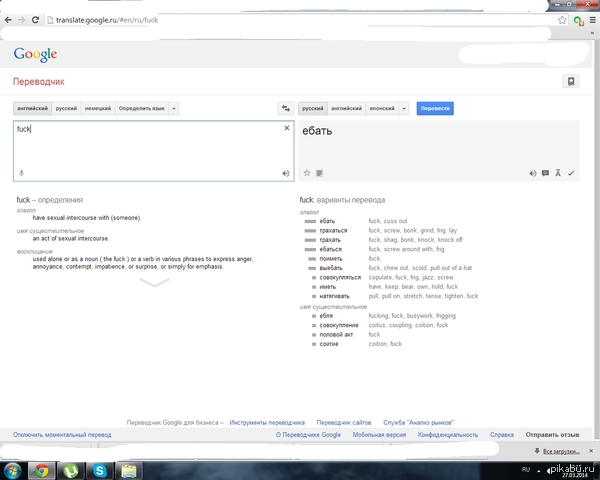
Task: Bookmark page with star icon in address bar
Action: tap(562, 20)
